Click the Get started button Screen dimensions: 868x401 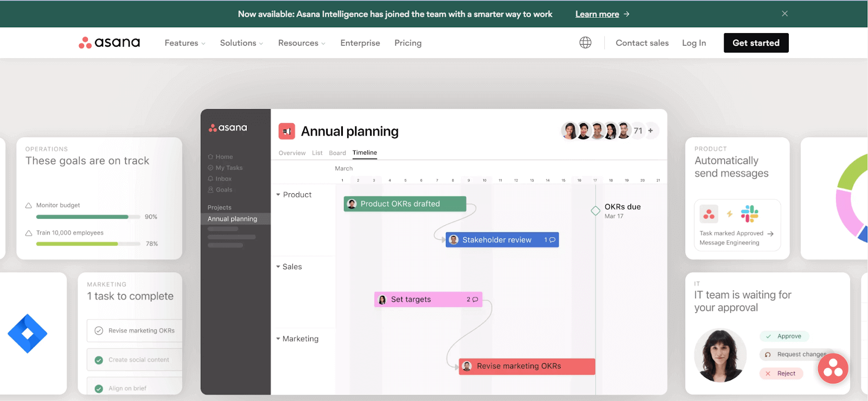coord(756,43)
